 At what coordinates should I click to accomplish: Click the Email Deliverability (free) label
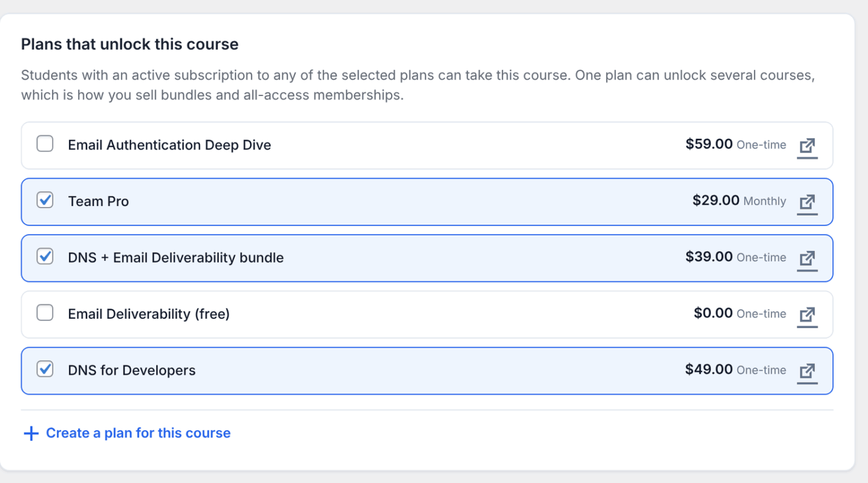click(149, 314)
